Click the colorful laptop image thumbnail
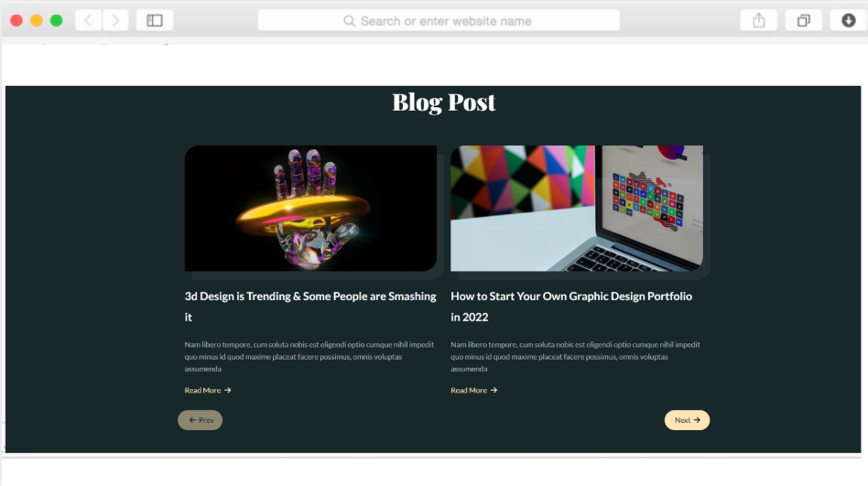Viewport: 868px width, 486px height. (x=577, y=208)
